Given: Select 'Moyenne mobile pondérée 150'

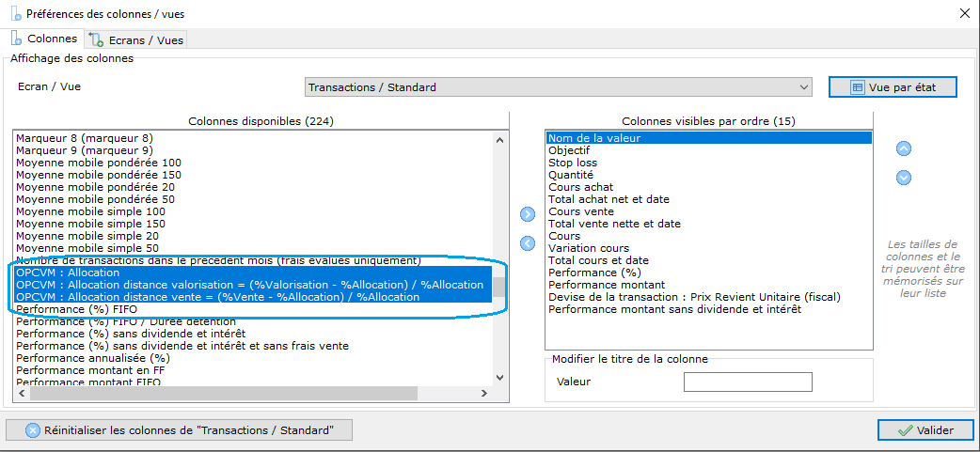Looking at the screenshot, I should tap(253, 175).
